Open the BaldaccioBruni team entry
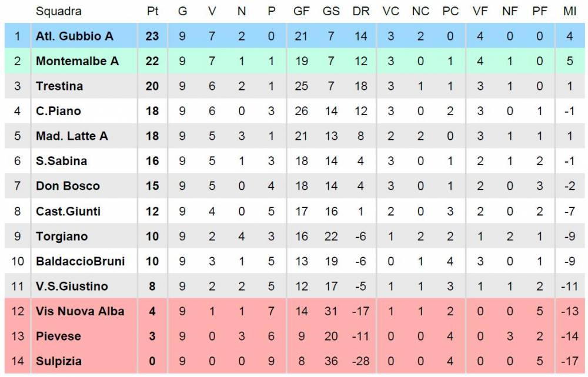Image resolution: width=588 pixels, height=377 pixels. pos(80,261)
